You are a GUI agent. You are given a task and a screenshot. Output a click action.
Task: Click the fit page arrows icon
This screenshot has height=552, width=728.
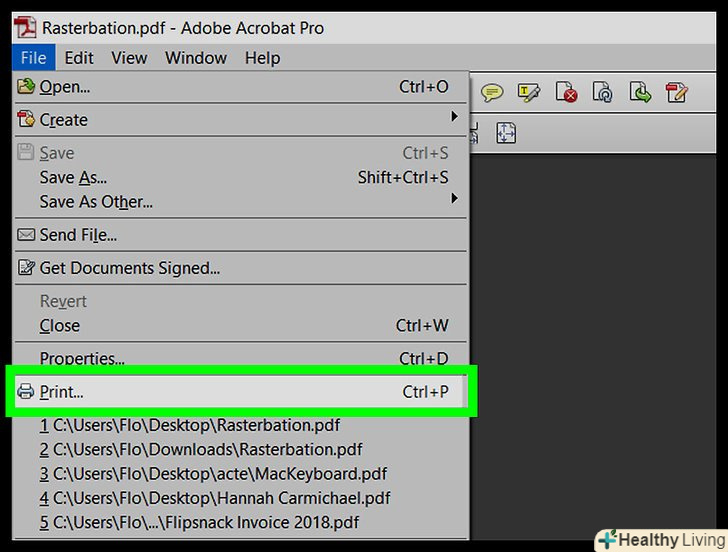506,133
